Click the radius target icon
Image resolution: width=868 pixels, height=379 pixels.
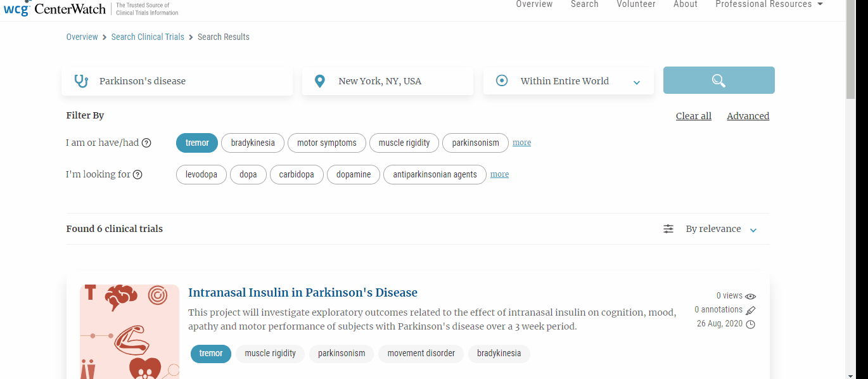click(502, 81)
